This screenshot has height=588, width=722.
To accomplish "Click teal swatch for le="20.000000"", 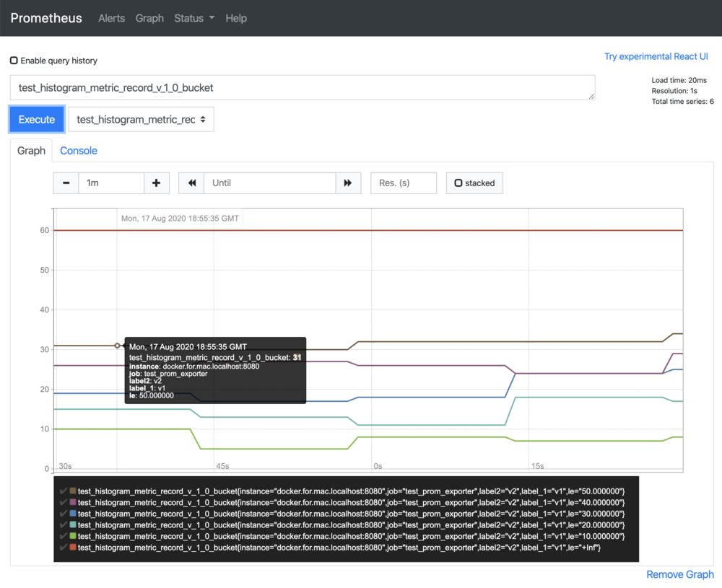I will pos(73,525).
